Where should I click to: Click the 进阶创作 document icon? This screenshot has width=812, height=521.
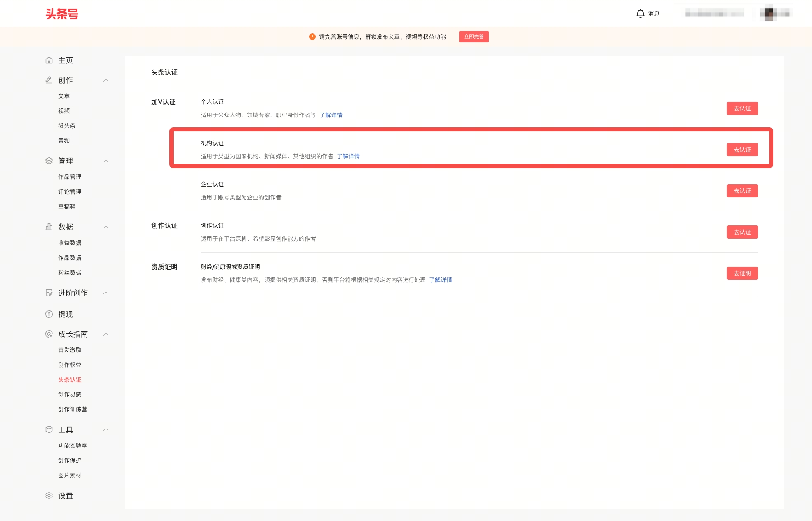point(49,293)
